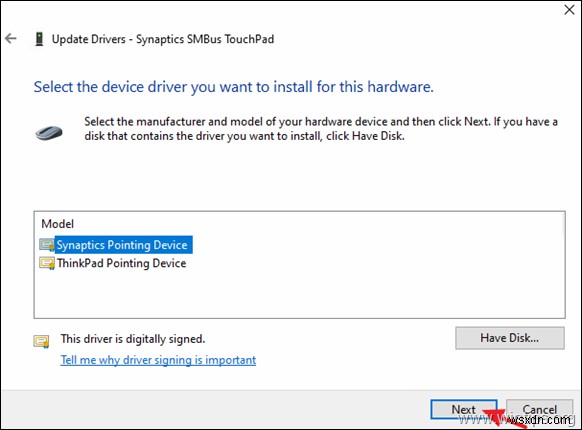Click the touchpad device icon in title
The width and height of the screenshot is (582, 430).
pyautogui.click(x=39, y=39)
